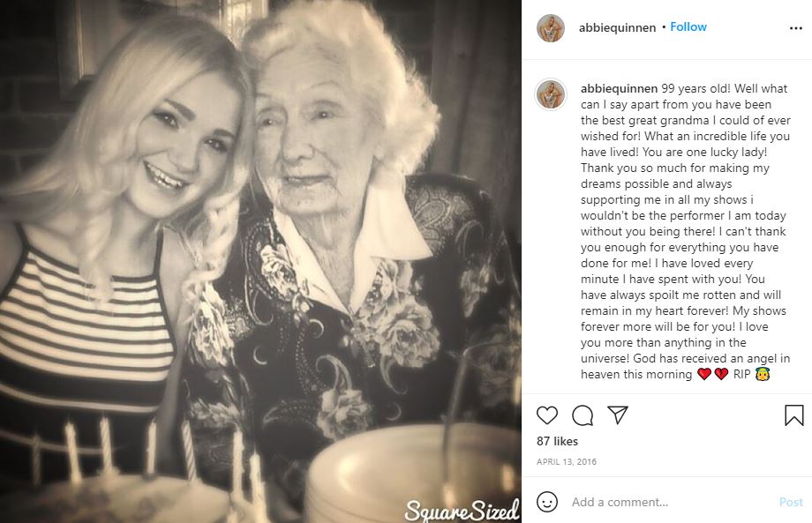
Task: Click the black-and-white photo of two women
Action: (260, 261)
